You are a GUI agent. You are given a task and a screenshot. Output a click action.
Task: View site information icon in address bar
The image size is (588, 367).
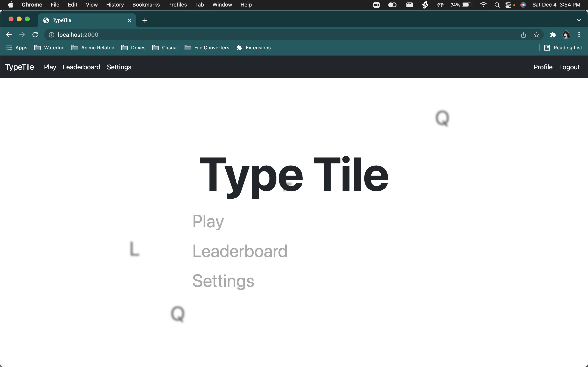coord(51,35)
